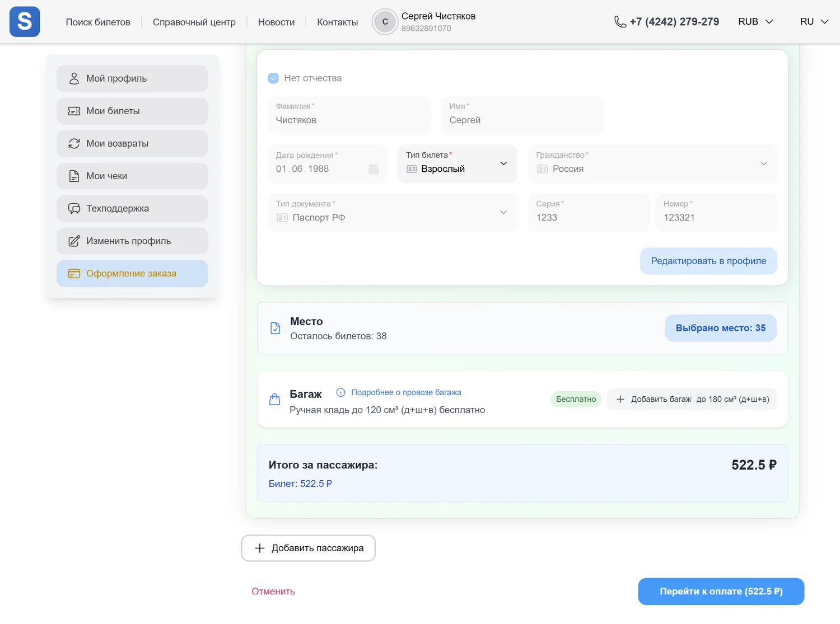Click the Сергей Чистяков user name
Screen dimensions: 840x624
point(438,16)
